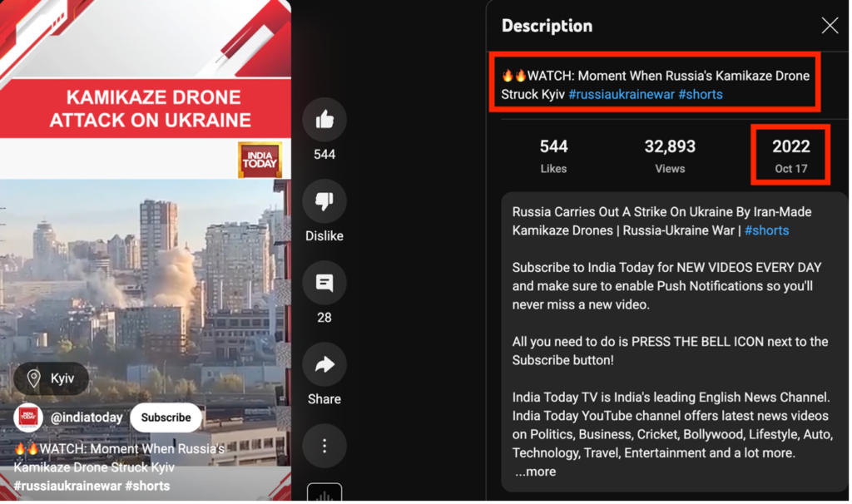The height and width of the screenshot is (504, 852).
Task: Click the 2022 Oct 17 date stat
Action: pyautogui.click(x=790, y=156)
